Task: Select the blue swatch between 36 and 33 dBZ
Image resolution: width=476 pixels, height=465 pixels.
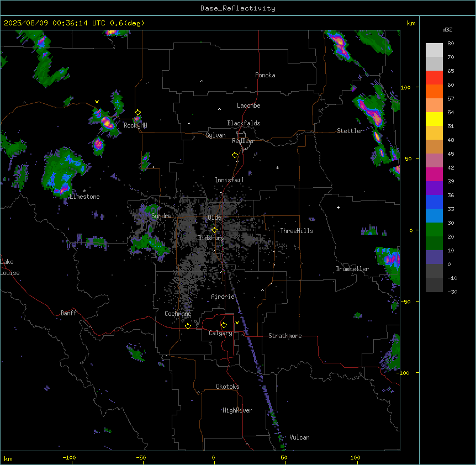Action: tap(434, 202)
